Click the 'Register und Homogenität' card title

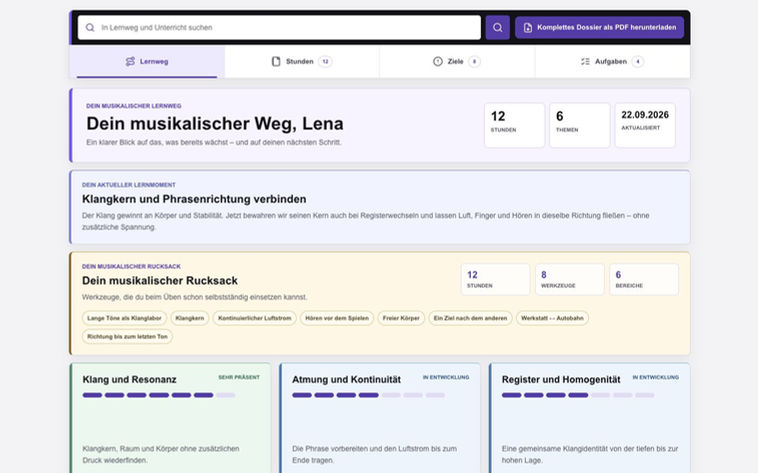pyautogui.click(x=561, y=380)
